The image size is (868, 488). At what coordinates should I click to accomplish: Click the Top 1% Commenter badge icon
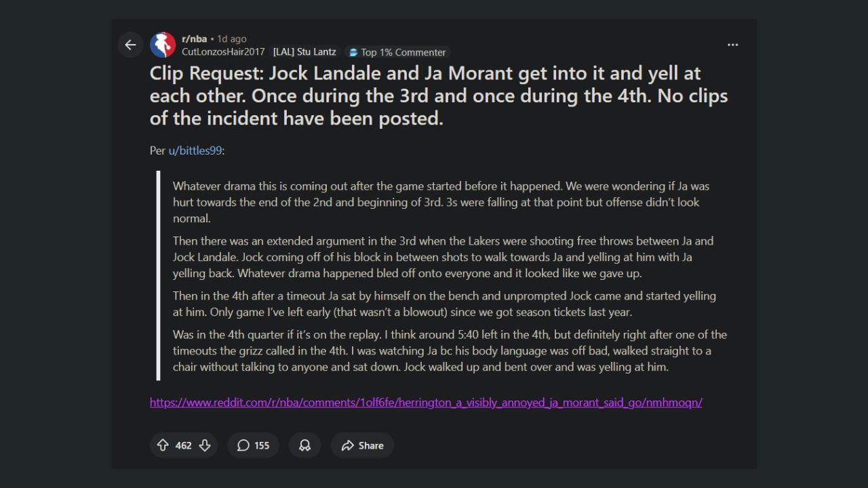click(x=352, y=52)
